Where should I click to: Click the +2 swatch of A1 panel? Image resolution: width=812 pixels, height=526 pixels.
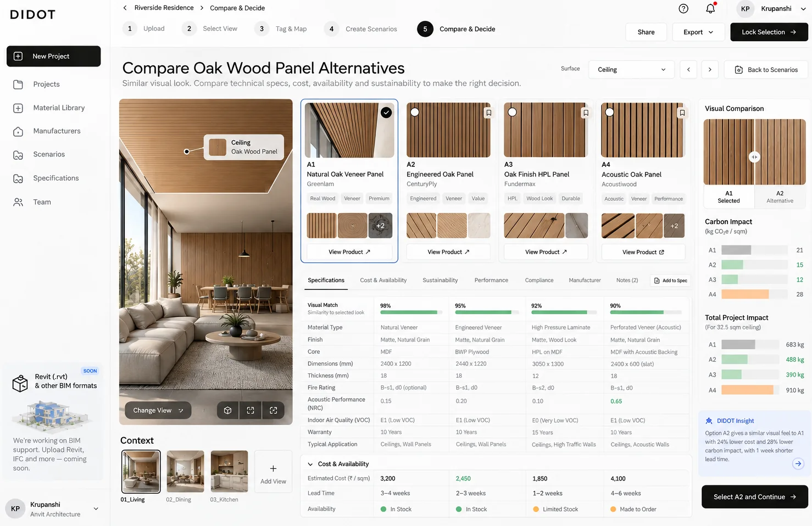(380, 226)
